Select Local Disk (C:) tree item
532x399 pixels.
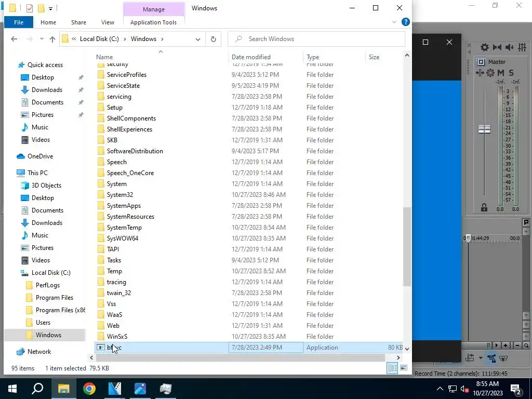(51, 273)
